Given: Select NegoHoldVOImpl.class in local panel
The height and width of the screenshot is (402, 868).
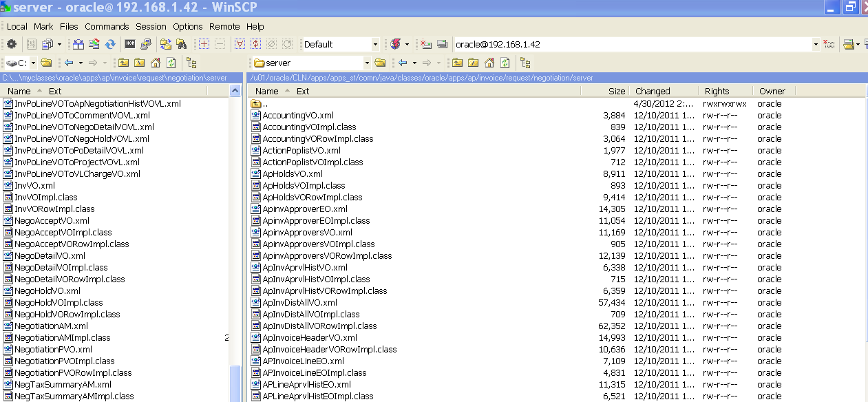Looking at the screenshot, I should tap(59, 302).
